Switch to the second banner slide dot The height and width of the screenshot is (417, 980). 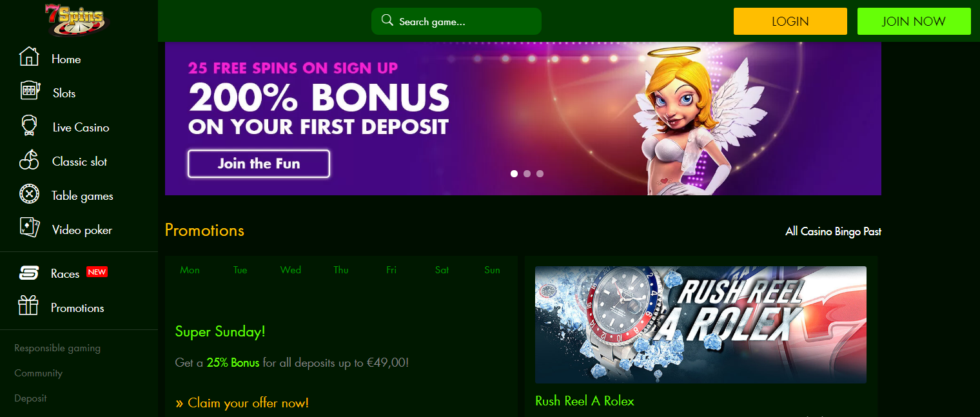[527, 173]
